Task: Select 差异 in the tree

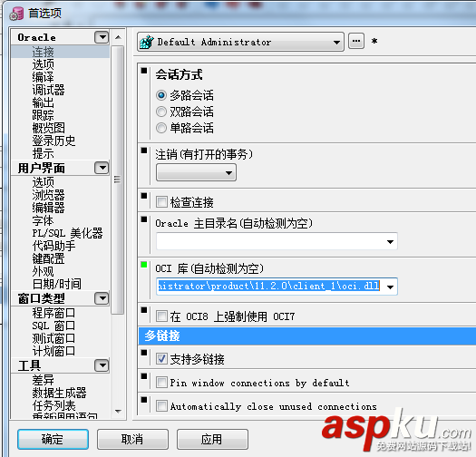Action: 44,380
